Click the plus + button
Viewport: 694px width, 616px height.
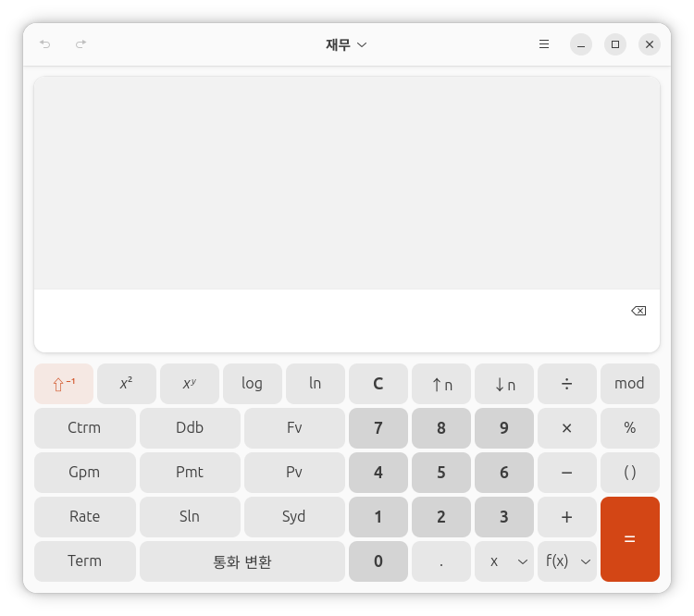pos(566,516)
